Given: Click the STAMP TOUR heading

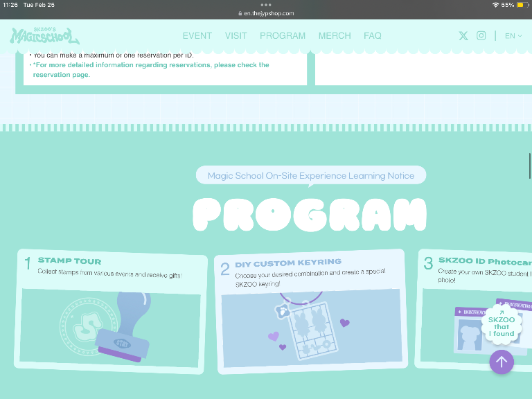Looking at the screenshot, I should click(69, 260).
